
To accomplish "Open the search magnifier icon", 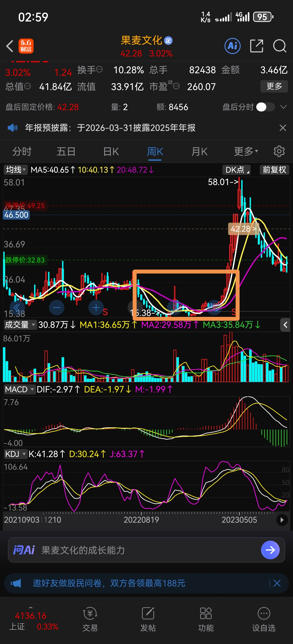I will (279, 46).
